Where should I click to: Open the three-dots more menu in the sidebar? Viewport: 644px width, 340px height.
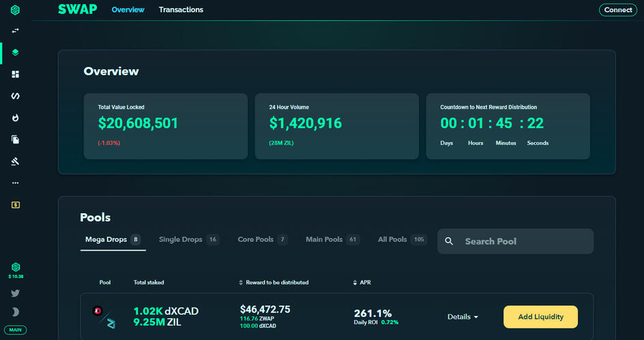click(x=15, y=183)
